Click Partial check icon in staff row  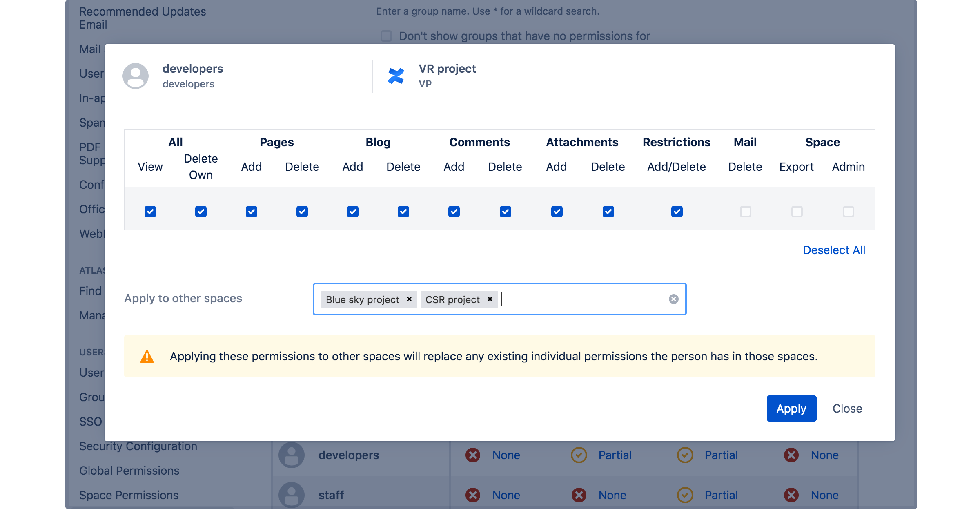tap(685, 495)
